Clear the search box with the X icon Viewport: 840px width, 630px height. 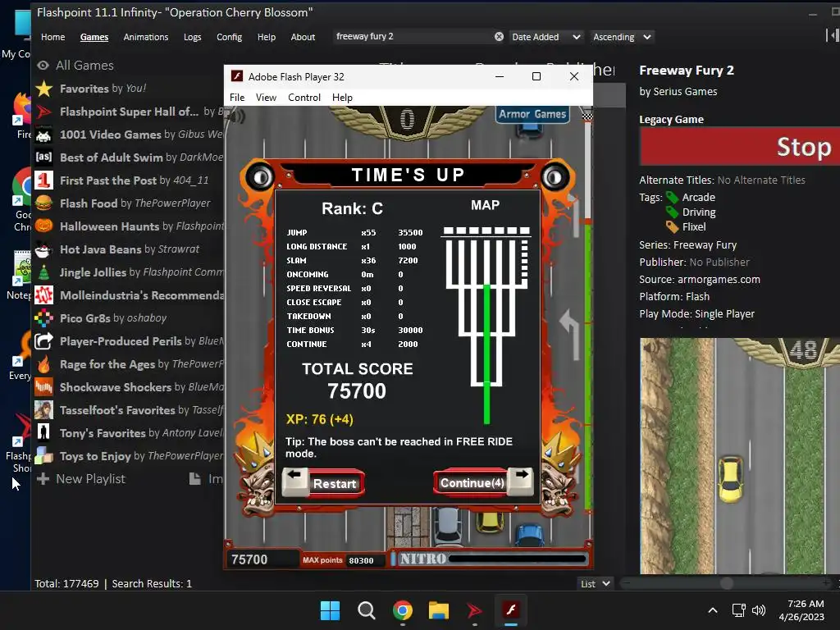[x=499, y=36]
